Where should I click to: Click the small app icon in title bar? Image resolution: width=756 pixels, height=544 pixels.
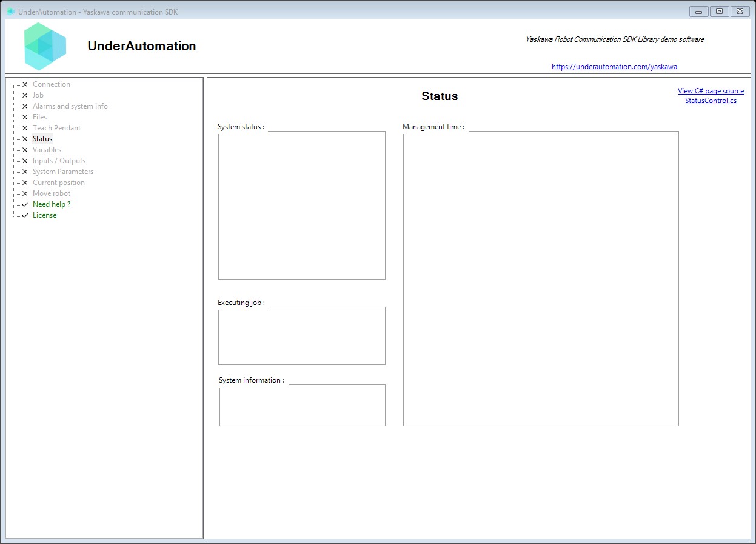click(x=11, y=12)
